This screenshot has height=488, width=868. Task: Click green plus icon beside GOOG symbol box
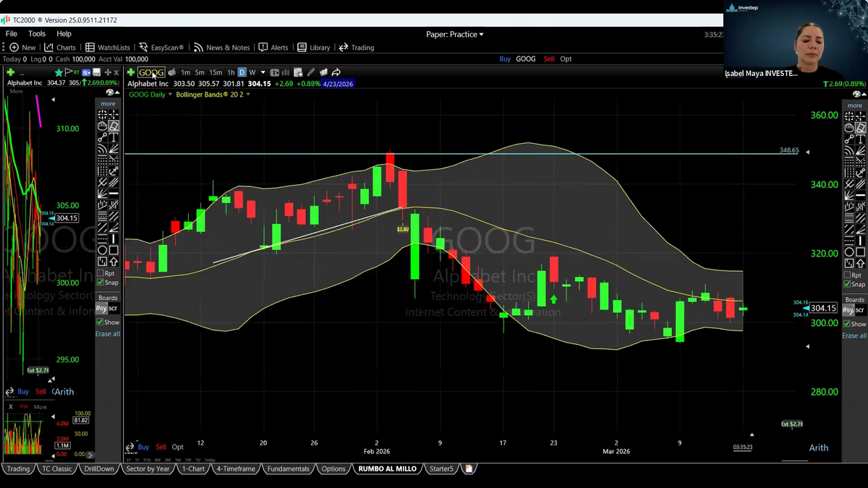point(130,72)
